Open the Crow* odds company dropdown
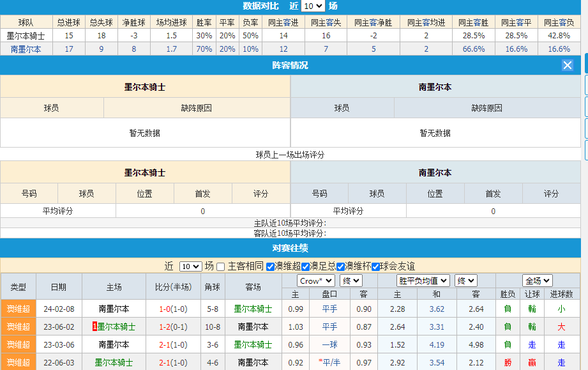Image resolution: width=588 pixels, height=370 pixels. (315, 281)
